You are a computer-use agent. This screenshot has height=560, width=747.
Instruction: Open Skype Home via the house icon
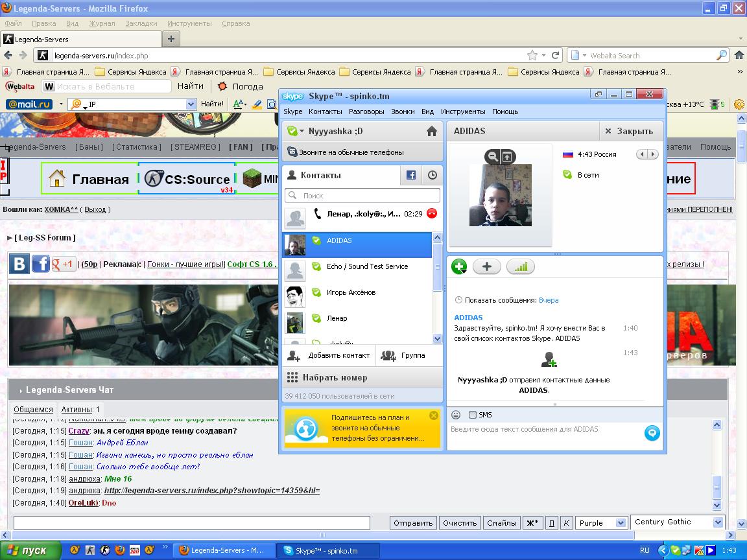[431, 132]
